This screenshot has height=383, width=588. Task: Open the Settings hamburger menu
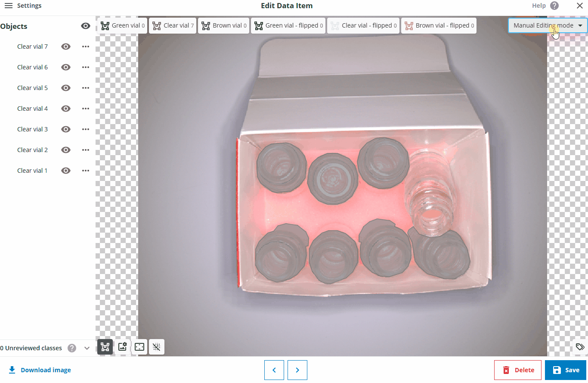click(x=9, y=6)
